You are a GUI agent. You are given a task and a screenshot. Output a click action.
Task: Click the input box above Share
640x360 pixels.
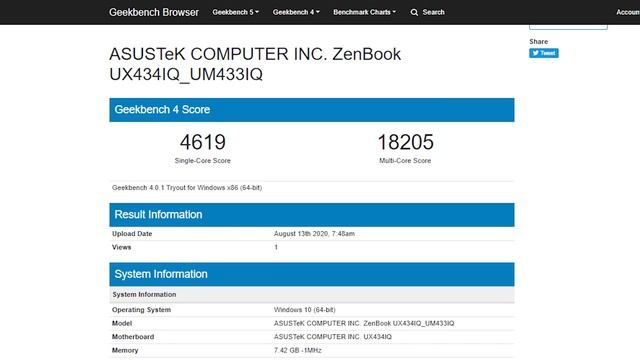[568, 26]
